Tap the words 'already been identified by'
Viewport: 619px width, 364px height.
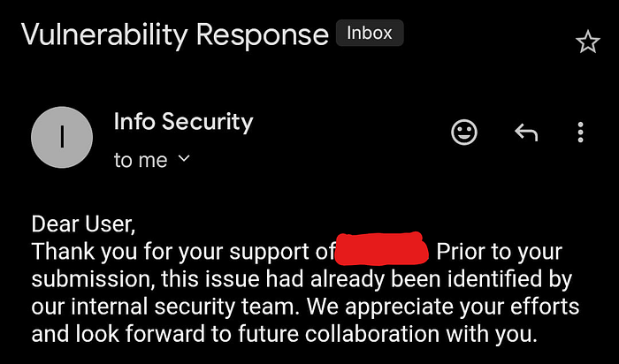point(441,279)
